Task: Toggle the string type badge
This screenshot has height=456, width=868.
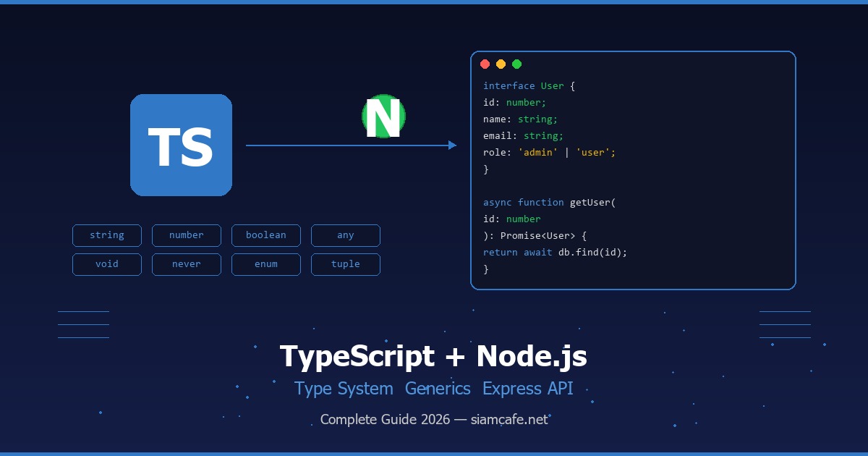Action: (x=107, y=235)
